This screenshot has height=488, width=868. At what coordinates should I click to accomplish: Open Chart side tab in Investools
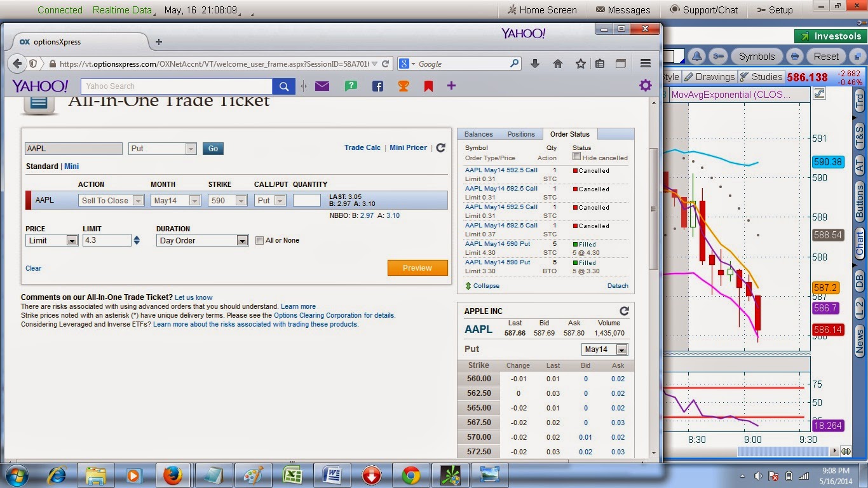coord(860,243)
